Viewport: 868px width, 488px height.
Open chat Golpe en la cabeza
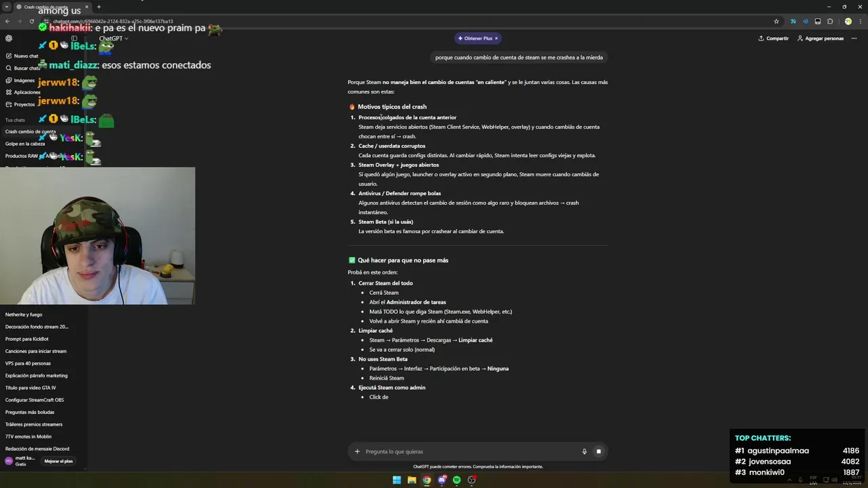click(25, 144)
